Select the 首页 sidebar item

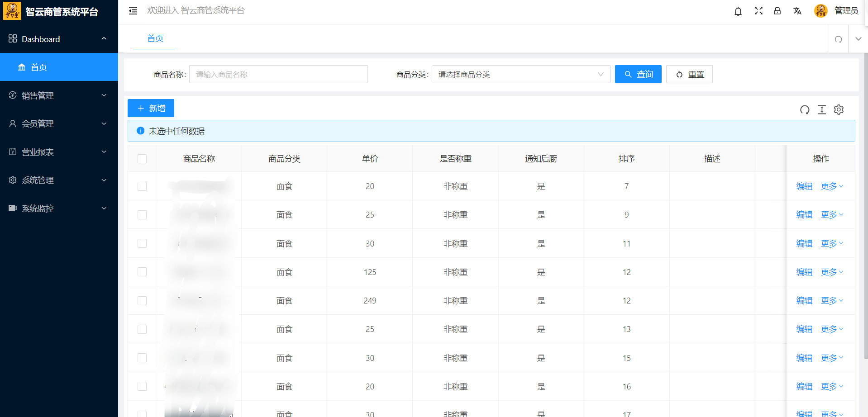pos(59,67)
